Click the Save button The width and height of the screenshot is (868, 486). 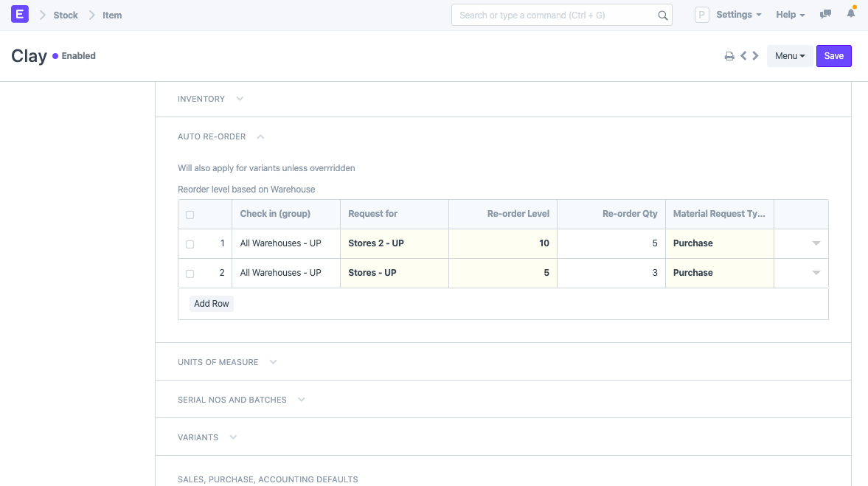point(833,56)
